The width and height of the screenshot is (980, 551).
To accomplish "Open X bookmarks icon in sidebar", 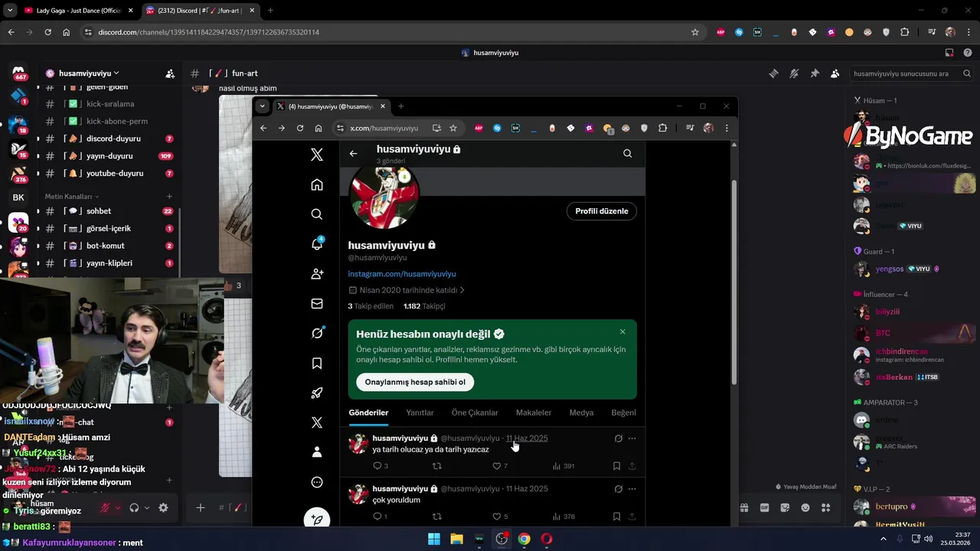I will (x=317, y=364).
